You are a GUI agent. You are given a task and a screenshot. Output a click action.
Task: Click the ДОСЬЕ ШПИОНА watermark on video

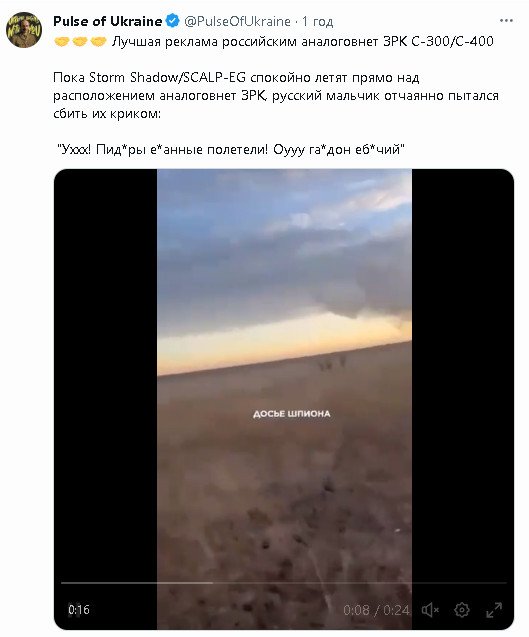click(291, 414)
